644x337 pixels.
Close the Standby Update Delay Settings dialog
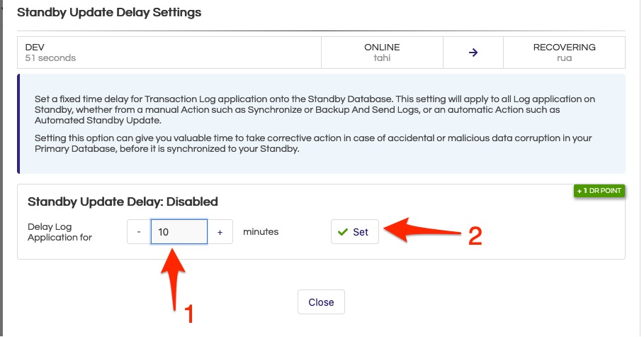321,302
